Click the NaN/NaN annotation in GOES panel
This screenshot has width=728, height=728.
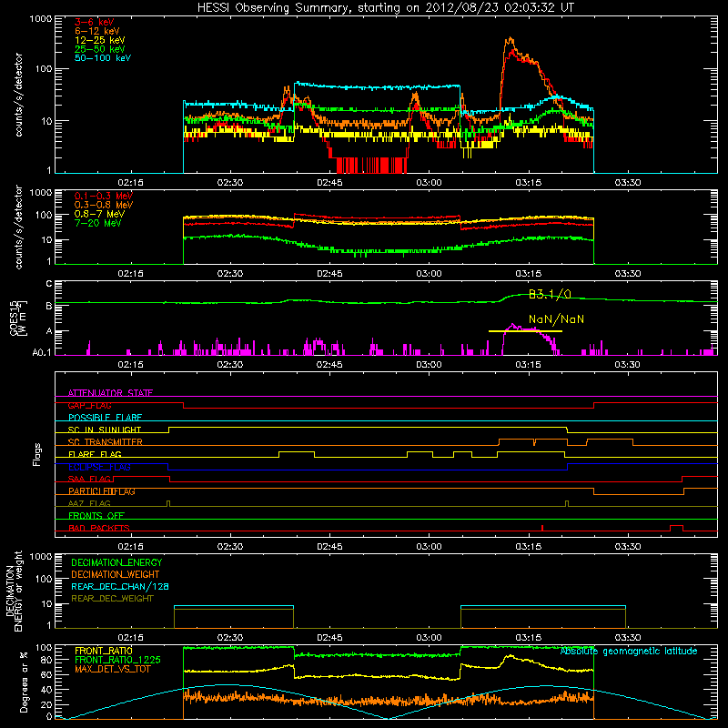point(556,319)
